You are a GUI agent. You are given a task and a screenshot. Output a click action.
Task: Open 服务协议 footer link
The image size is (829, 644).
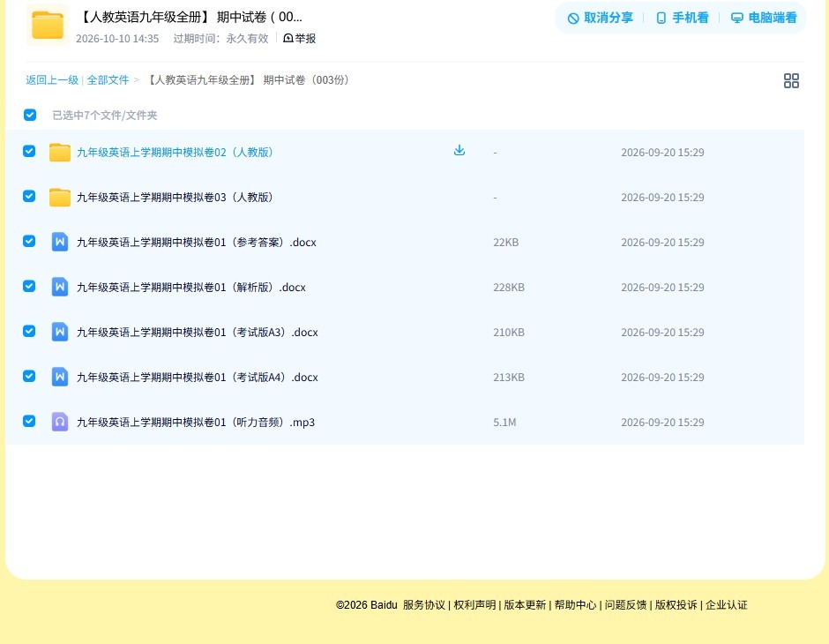(x=424, y=605)
